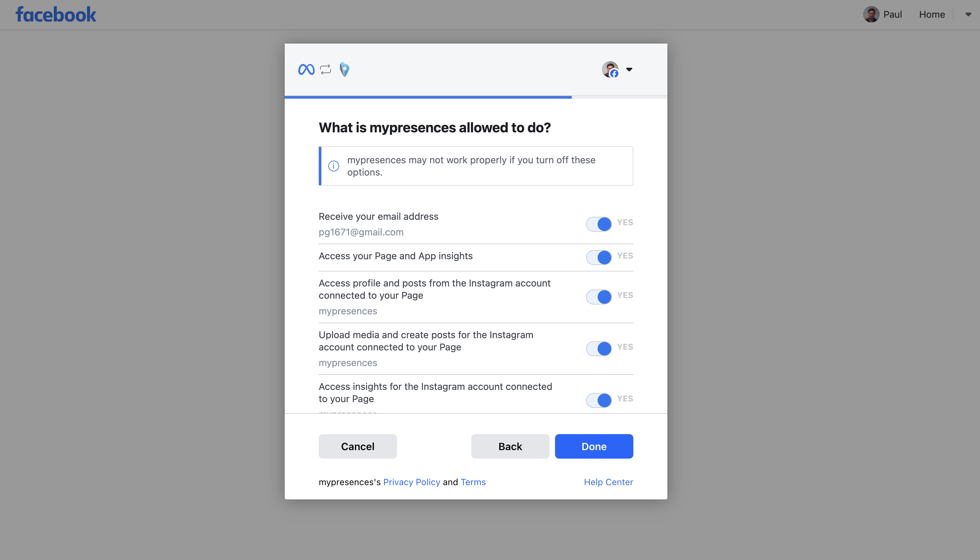Click the Back button
The height and width of the screenshot is (560, 980).
510,447
